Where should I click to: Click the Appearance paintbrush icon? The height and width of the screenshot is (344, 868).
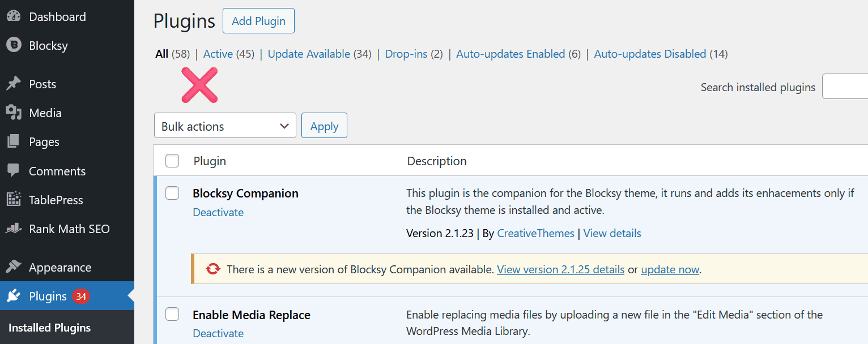[x=14, y=267]
